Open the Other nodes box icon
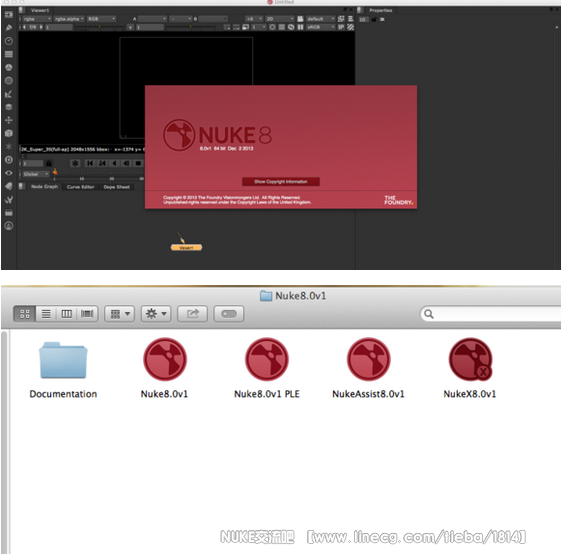Viewport: 561px width, 554px height. point(9,213)
